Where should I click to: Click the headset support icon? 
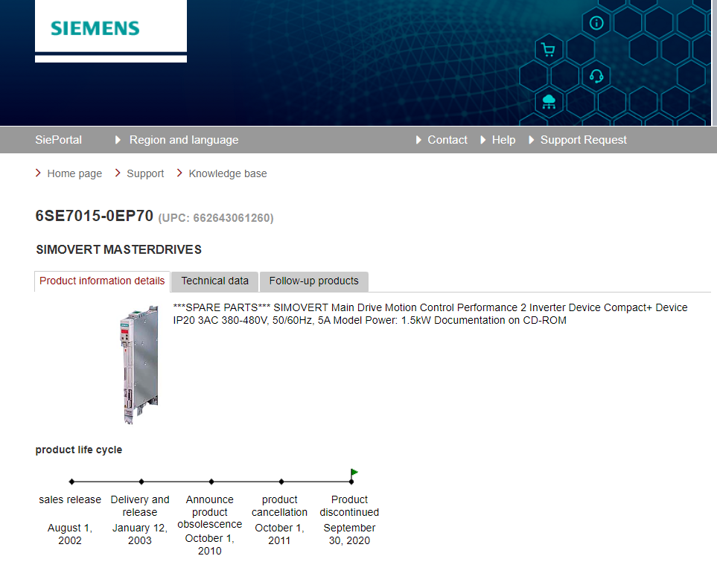(596, 76)
